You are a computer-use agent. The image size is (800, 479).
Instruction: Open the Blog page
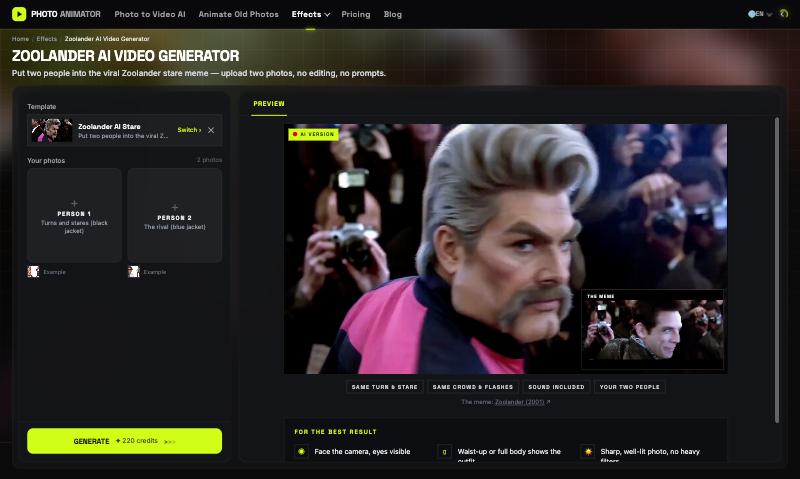[x=392, y=14]
